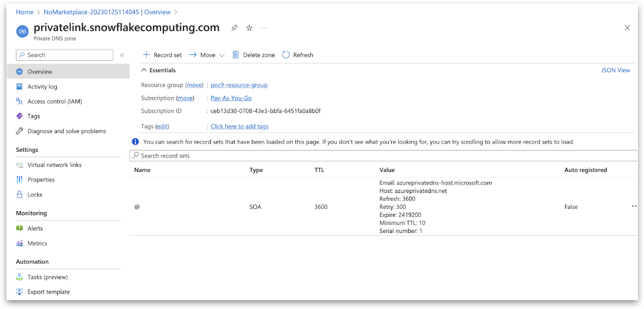
Task: Collapse the Essentials section
Action: (144, 70)
